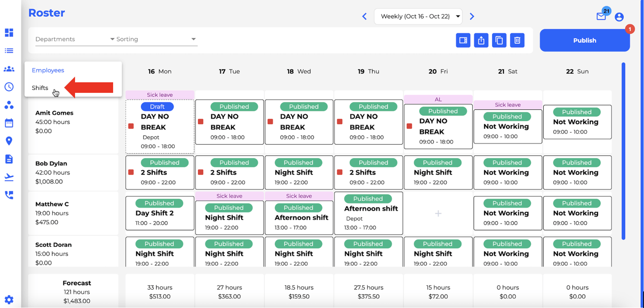644x308 pixels.
Task: Click the copy roster toolbar icon
Action: (x=499, y=40)
